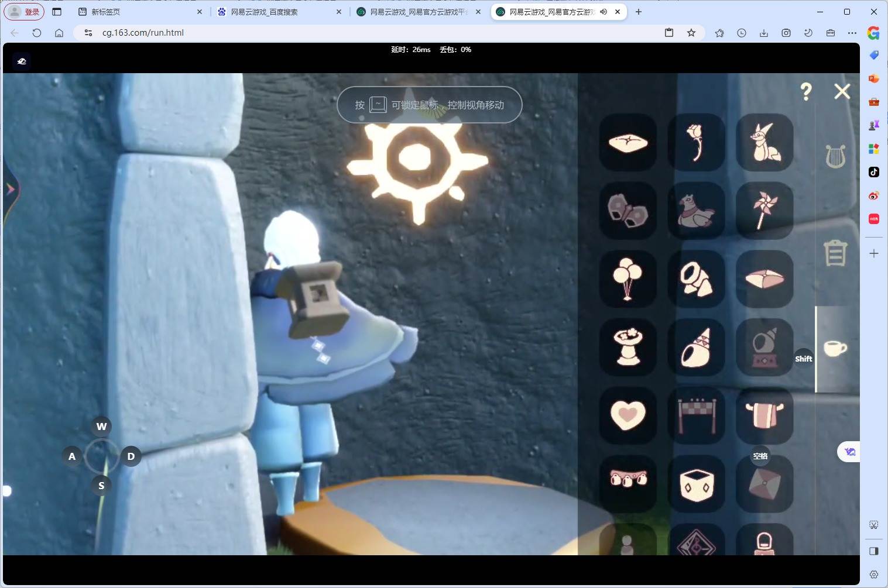Viewport: 888px width, 588px height.
Task: Pick the sitting bird figurine prop
Action: click(x=696, y=211)
